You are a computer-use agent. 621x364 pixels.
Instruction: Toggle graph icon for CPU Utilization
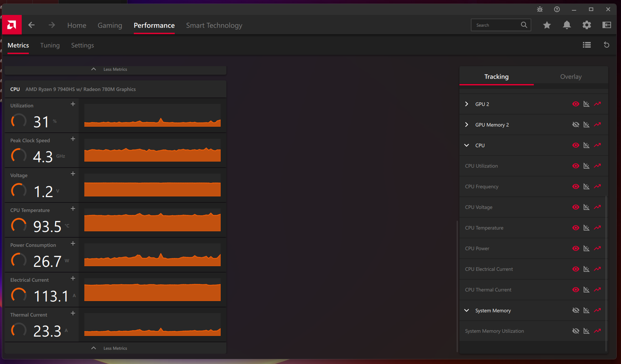(586, 166)
